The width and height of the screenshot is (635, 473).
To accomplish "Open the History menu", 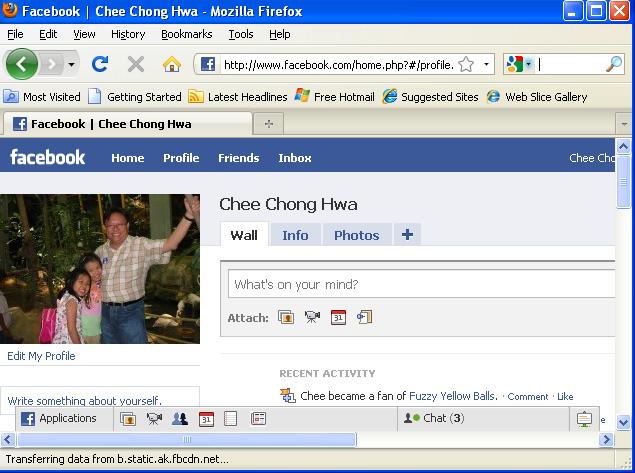I will coord(128,34).
